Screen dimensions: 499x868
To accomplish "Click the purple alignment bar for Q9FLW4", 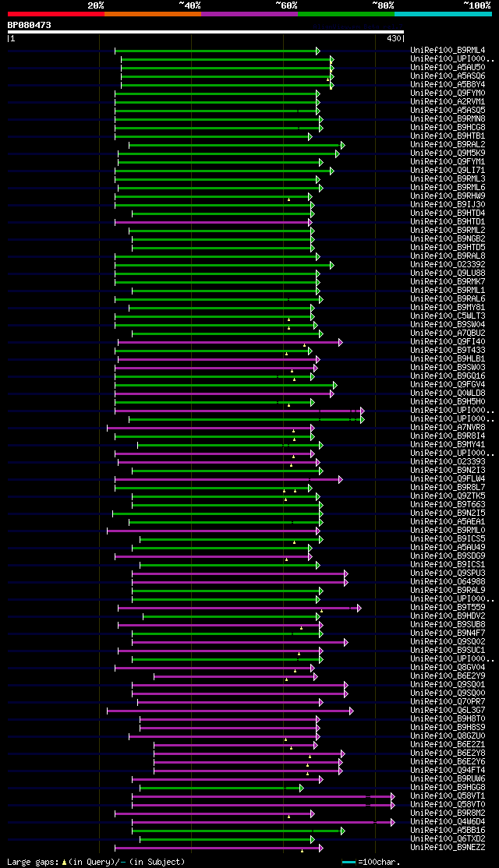I will click(x=228, y=479).
